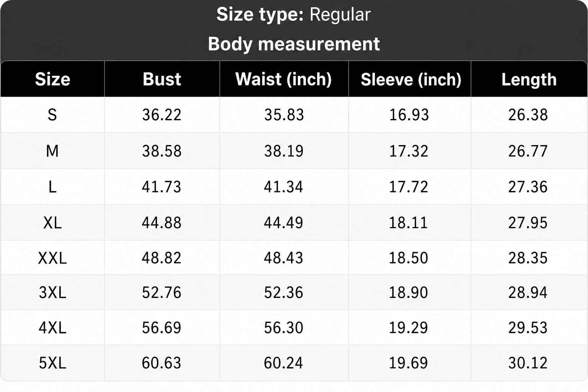Viewport: 588px width, 392px height.
Task: Click the sleeve value 18.11
Action: 408,222
